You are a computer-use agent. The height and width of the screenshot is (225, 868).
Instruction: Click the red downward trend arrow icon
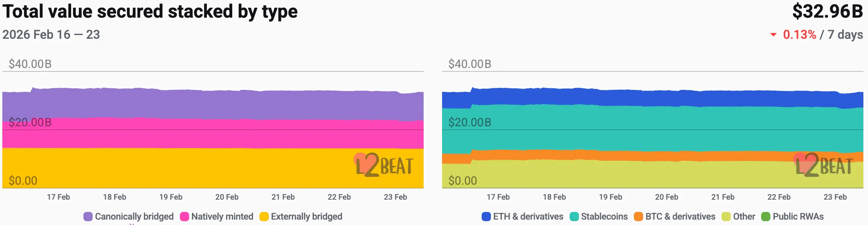pyautogui.click(x=773, y=35)
